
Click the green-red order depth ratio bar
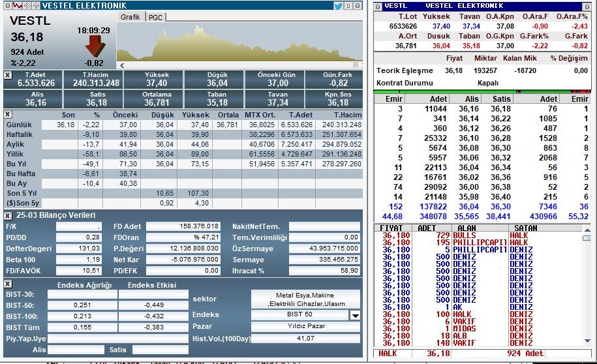(x=482, y=92)
